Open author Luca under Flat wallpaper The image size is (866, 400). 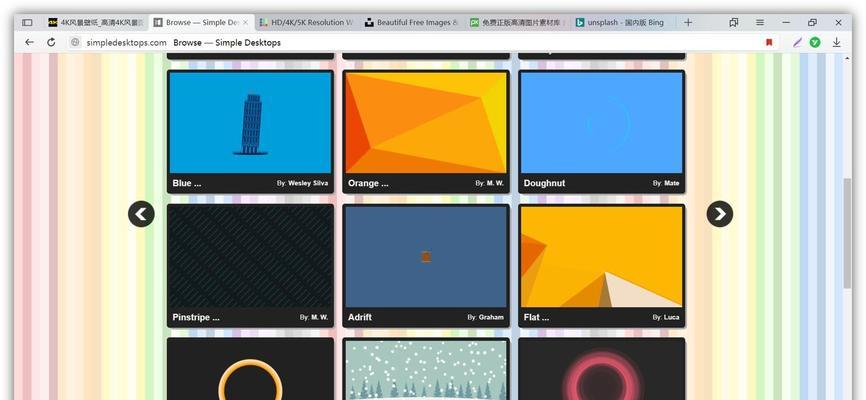[672, 318]
